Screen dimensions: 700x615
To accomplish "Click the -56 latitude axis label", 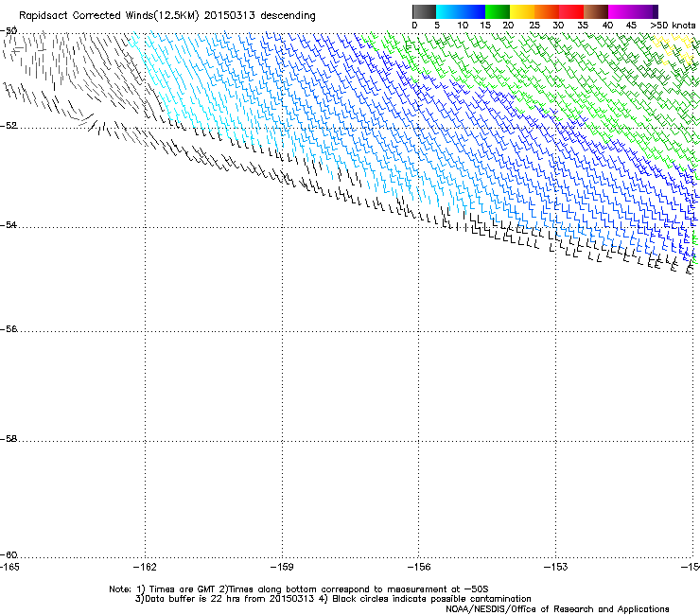I will point(9,329).
